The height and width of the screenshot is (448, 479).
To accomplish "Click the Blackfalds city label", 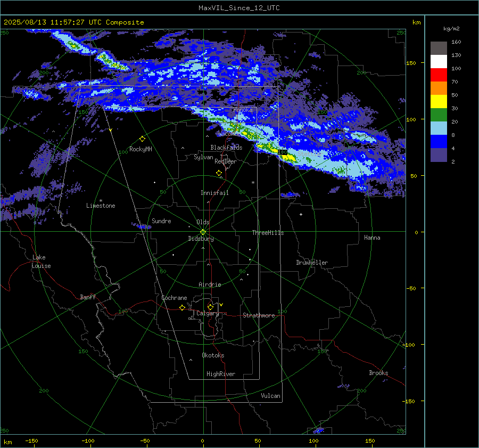I will (226, 148).
